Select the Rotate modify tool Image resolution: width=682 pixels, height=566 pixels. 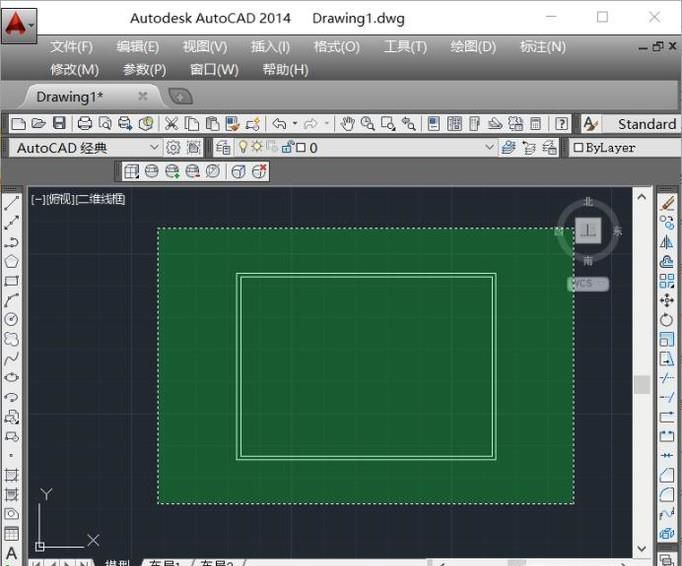pos(668,320)
